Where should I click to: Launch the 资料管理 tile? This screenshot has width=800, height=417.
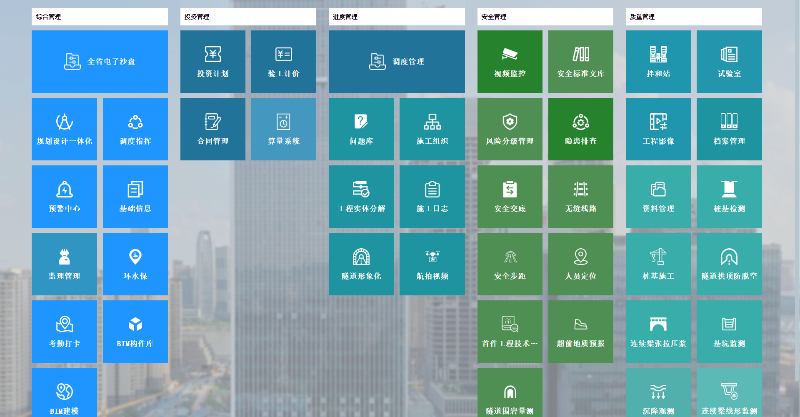pos(658,197)
